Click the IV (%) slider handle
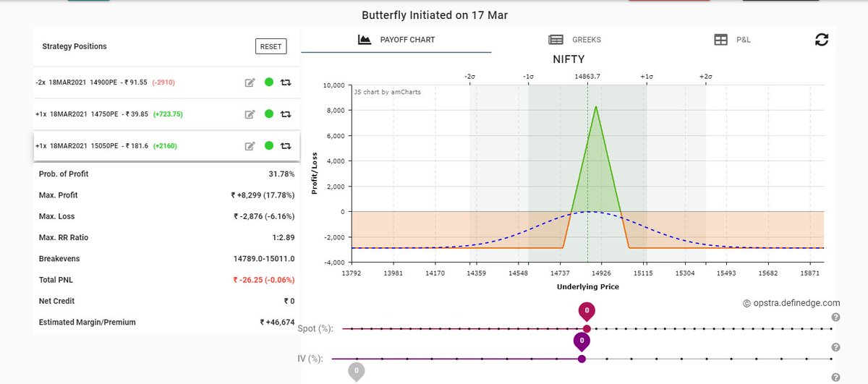The width and height of the screenshot is (868, 384). coord(582,358)
